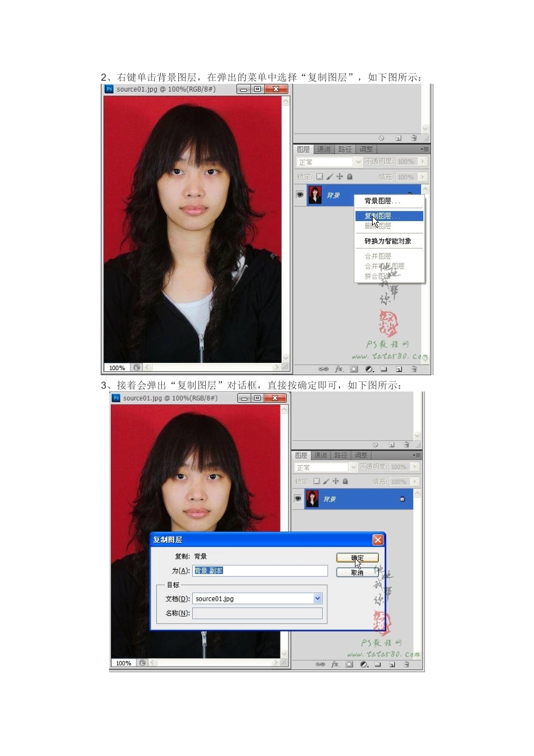Click add layer mask icon, step 2 screenshot

point(354,370)
